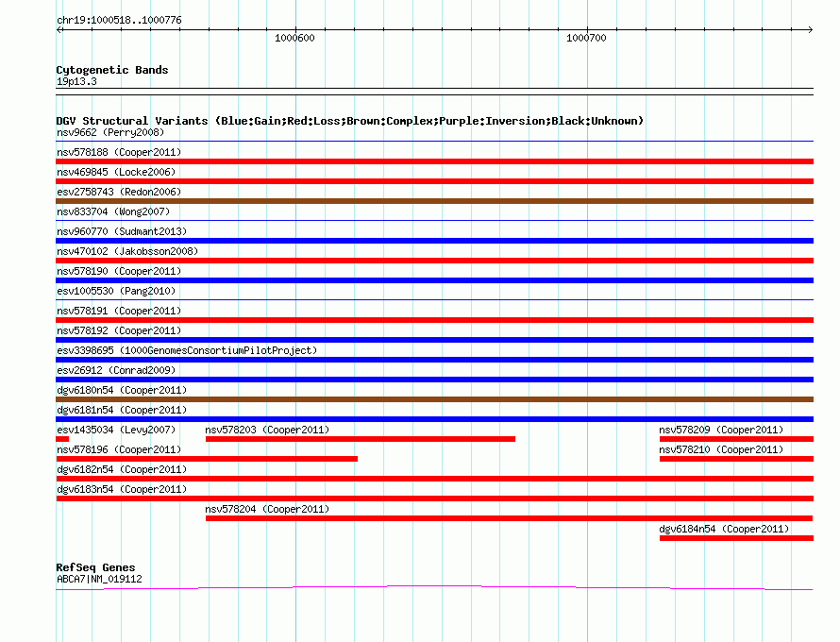Click the right arrow of the ruler
This screenshot has height=642, width=840.
point(810,29)
